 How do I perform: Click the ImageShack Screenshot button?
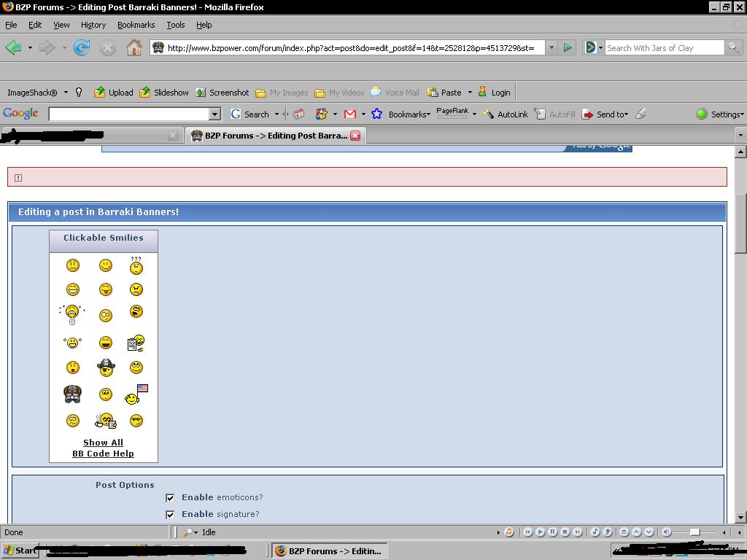(222, 93)
